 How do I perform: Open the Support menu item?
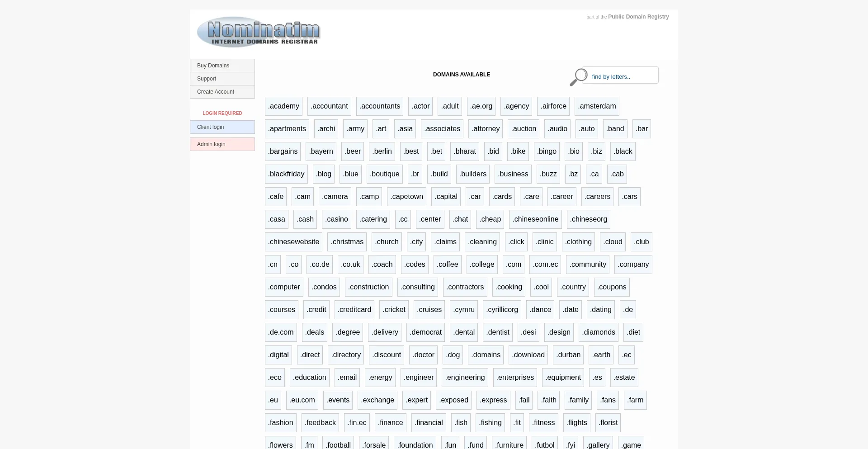tap(222, 79)
